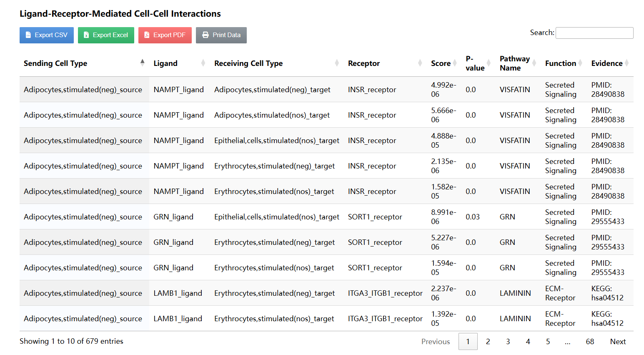Image resolution: width=644 pixels, height=355 pixels.
Task: Go to page 2 of results
Action: 488,342
